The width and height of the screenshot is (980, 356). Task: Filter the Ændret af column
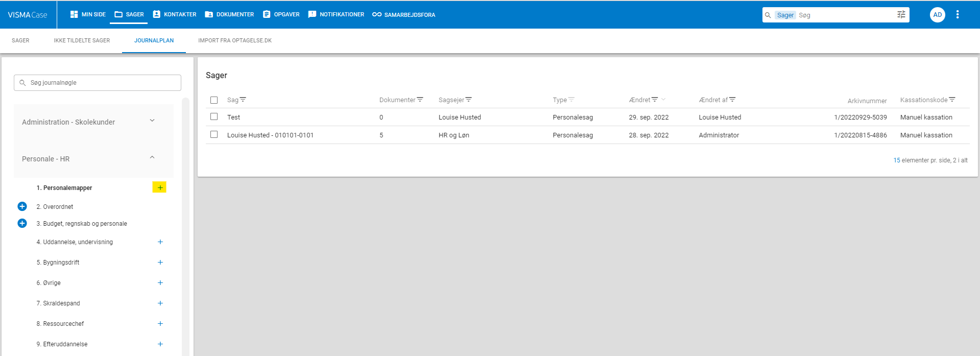point(732,100)
